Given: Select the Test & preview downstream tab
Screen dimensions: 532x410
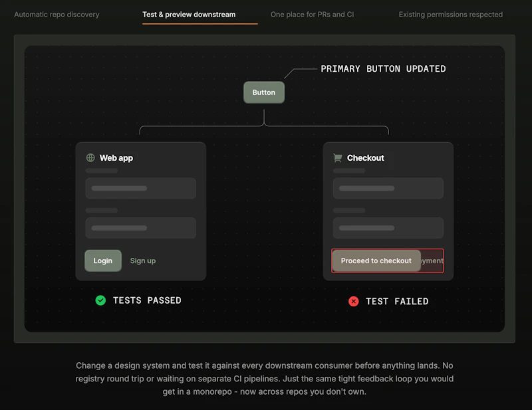Looking at the screenshot, I should 189,15.
